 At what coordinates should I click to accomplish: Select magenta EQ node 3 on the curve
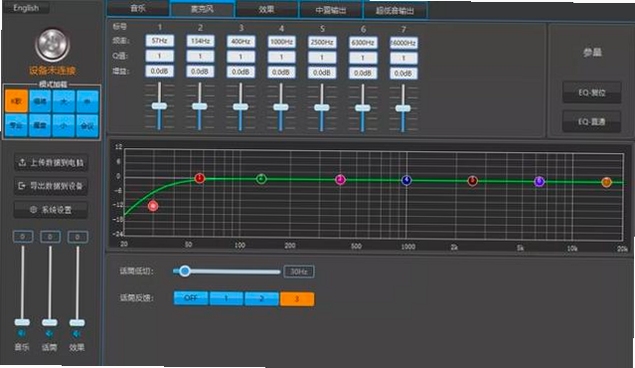click(340, 179)
